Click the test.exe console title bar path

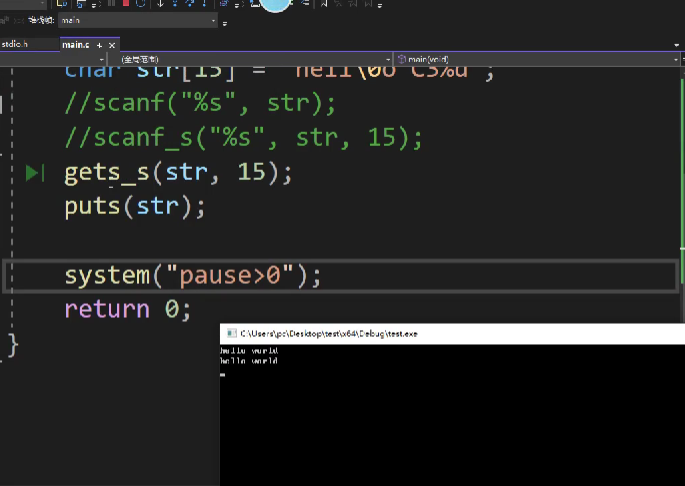(x=329, y=333)
